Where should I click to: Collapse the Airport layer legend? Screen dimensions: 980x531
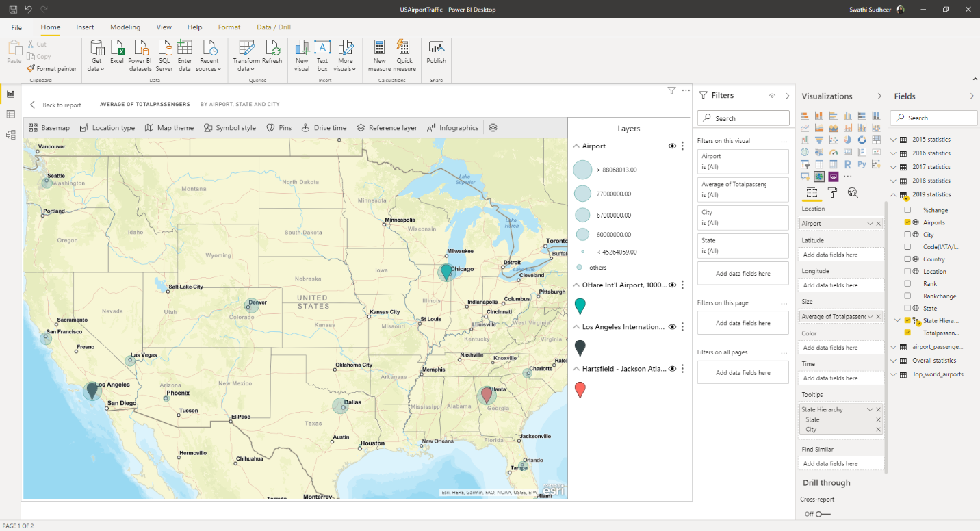coord(576,146)
